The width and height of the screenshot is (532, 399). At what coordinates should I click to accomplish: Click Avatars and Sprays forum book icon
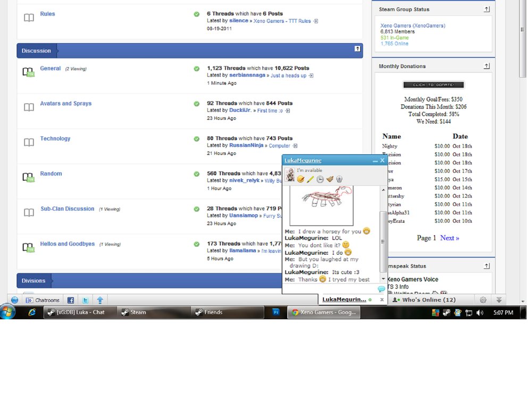click(29, 107)
